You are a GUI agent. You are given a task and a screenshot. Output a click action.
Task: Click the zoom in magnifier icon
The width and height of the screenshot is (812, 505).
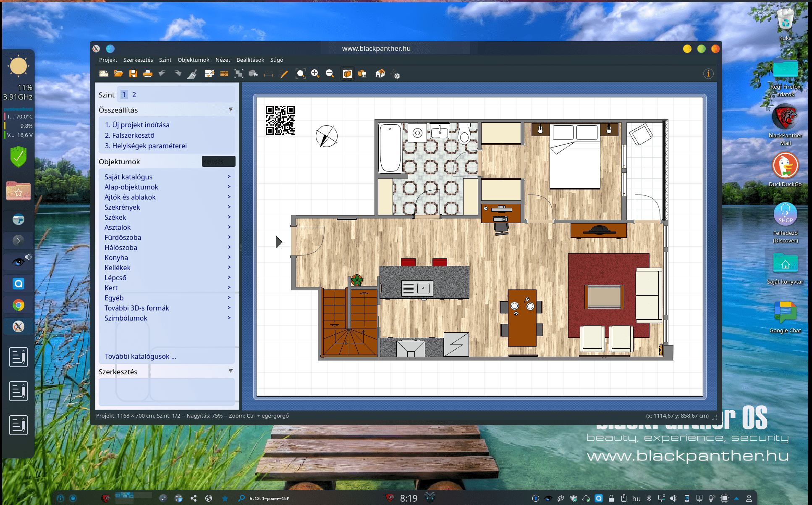pos(315,74)
